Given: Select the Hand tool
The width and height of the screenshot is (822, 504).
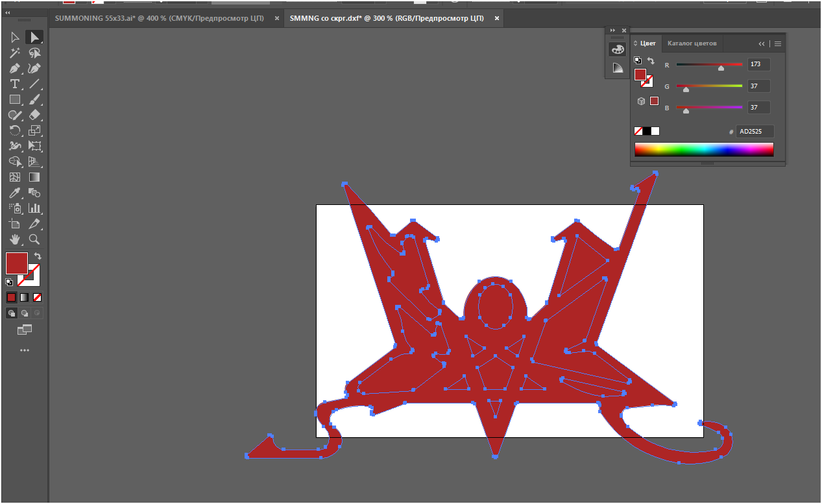Looking at the screenshot, I should click(14, 239).
